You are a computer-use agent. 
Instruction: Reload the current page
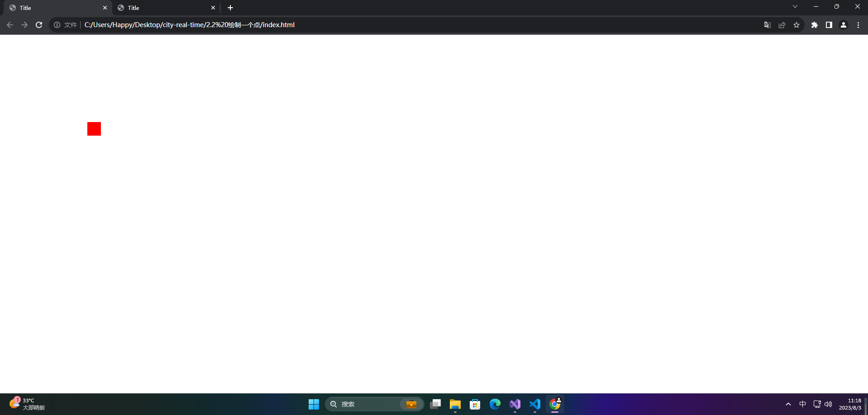tap(39, 25)
